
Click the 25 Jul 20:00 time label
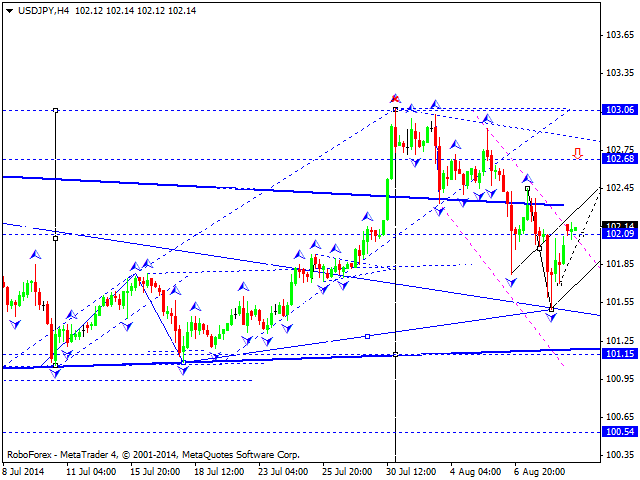[347, 472]
